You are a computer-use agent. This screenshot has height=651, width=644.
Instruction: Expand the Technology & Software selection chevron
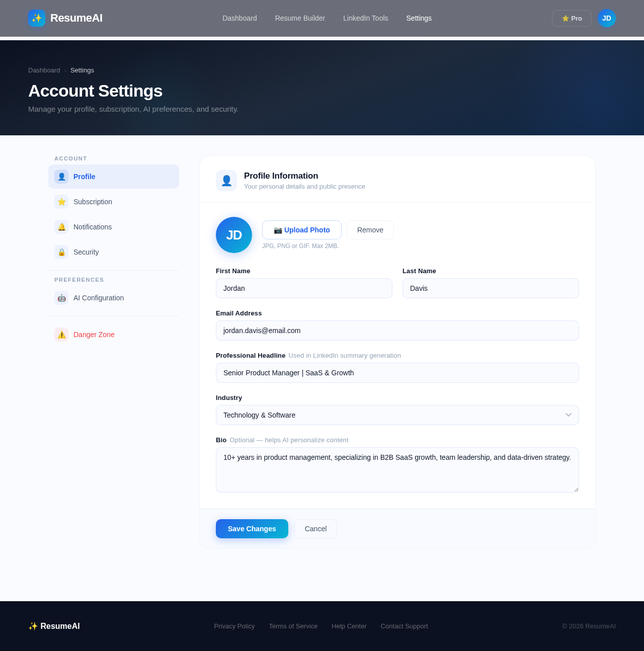pos(569,415)
